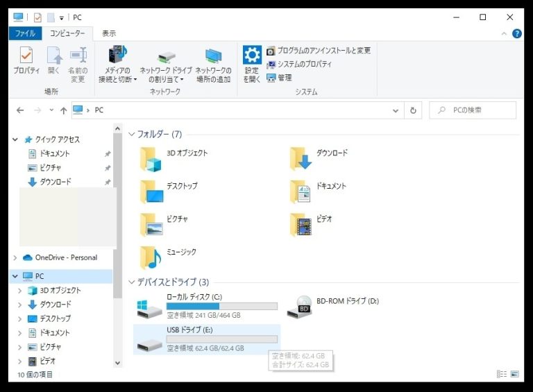The image size is (533, 392).
Task: Select ドキュメント under クイック アクセス
Action: pos(54,153)
